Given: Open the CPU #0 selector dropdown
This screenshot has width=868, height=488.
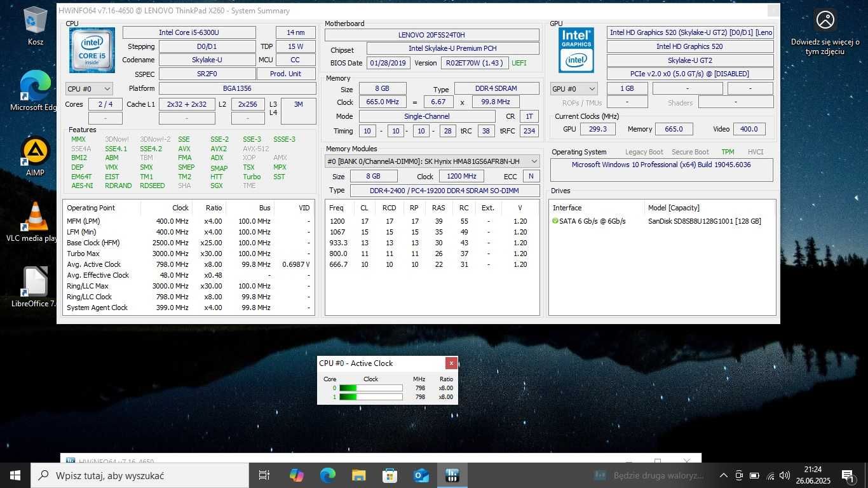Looking at the screenshot, I should [x=89, y=89].
